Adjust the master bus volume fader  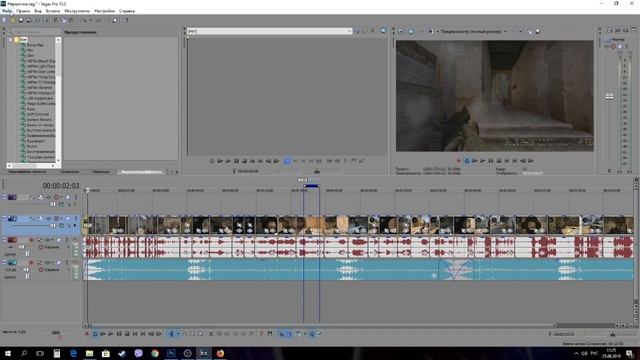pos(609,97)
